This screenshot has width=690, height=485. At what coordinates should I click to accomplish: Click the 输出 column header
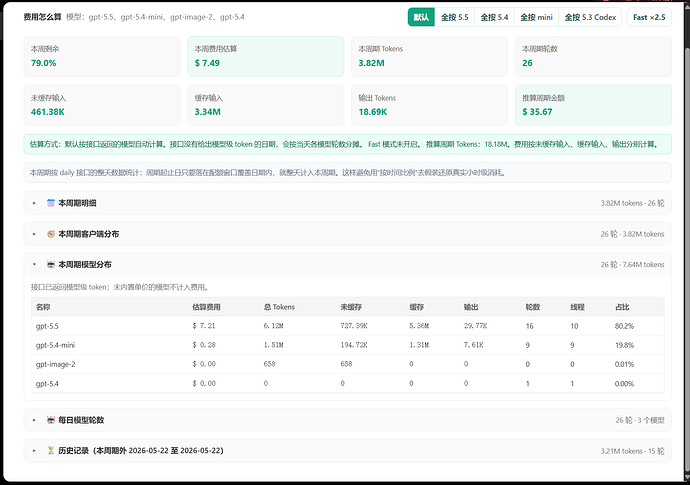pos(471,307)
